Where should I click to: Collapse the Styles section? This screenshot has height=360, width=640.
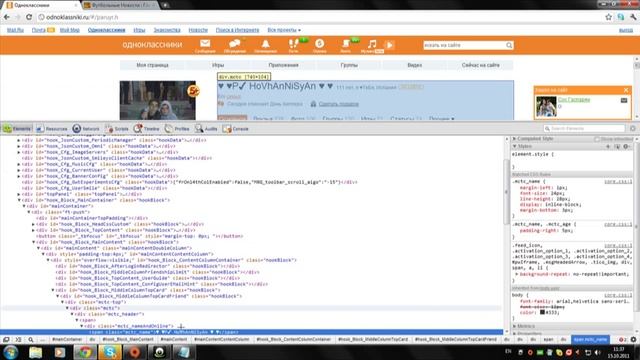(x=514, y=146)
